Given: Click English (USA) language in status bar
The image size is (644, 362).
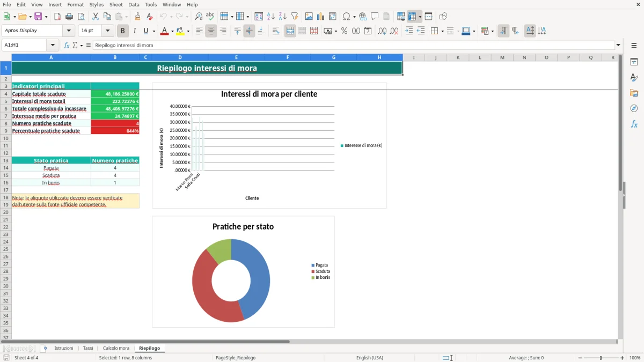Looking at the screenshot, I should [x=370, y=358].
